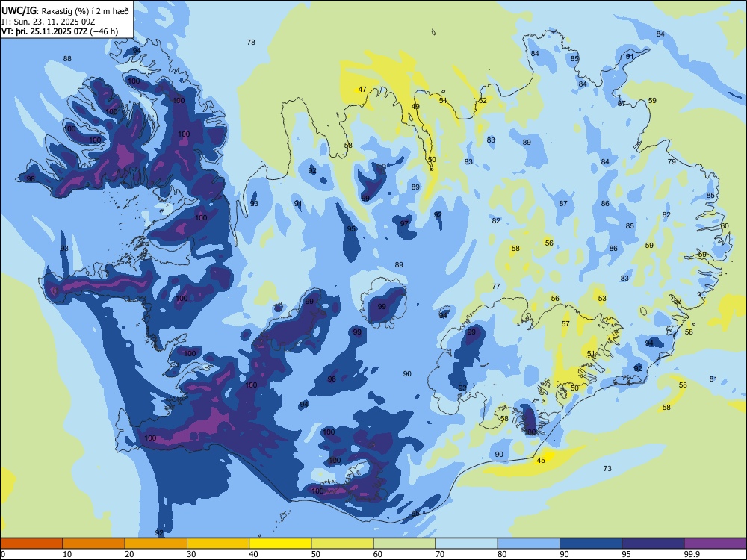Click the dark orange 0–10 legend swatch
Viewport: 747px width, 560px height.
pyautogui.click(x=31, y=544)
